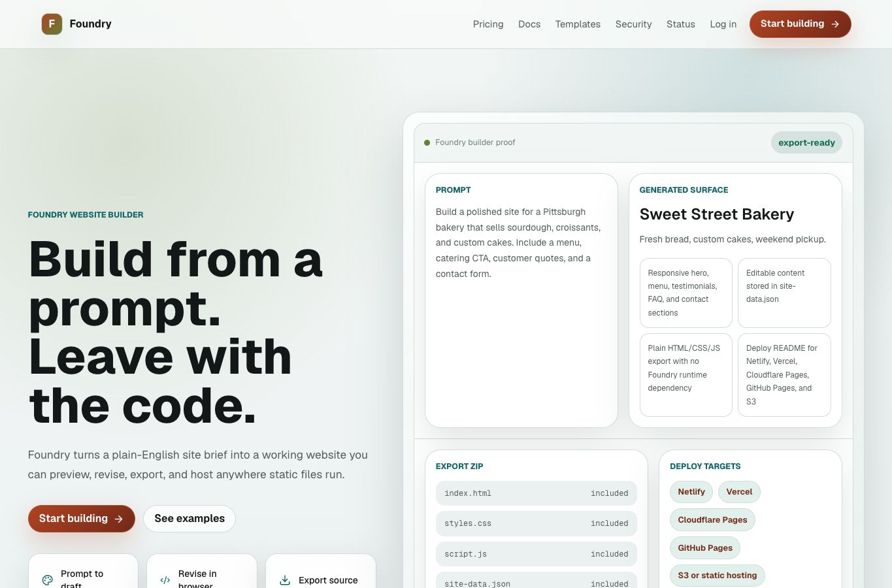Screen dimensions: 892x588
Task: Click Foundry builder proof title text
Action: click(x=475, y=142)
